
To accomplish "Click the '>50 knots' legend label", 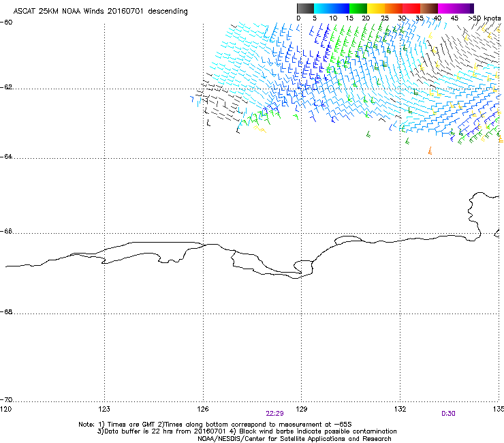I will (484, 18).
